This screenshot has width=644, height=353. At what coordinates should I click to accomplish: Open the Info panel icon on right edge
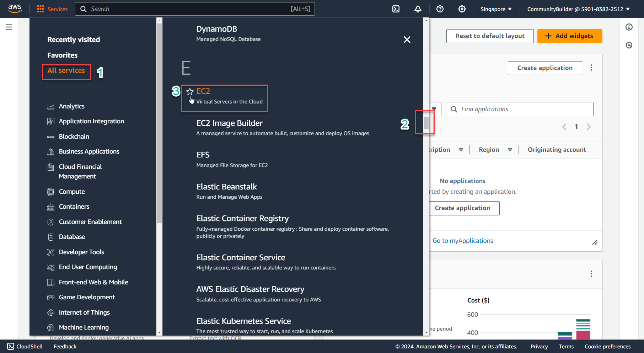pyautogui.click(x=629, y=27)
